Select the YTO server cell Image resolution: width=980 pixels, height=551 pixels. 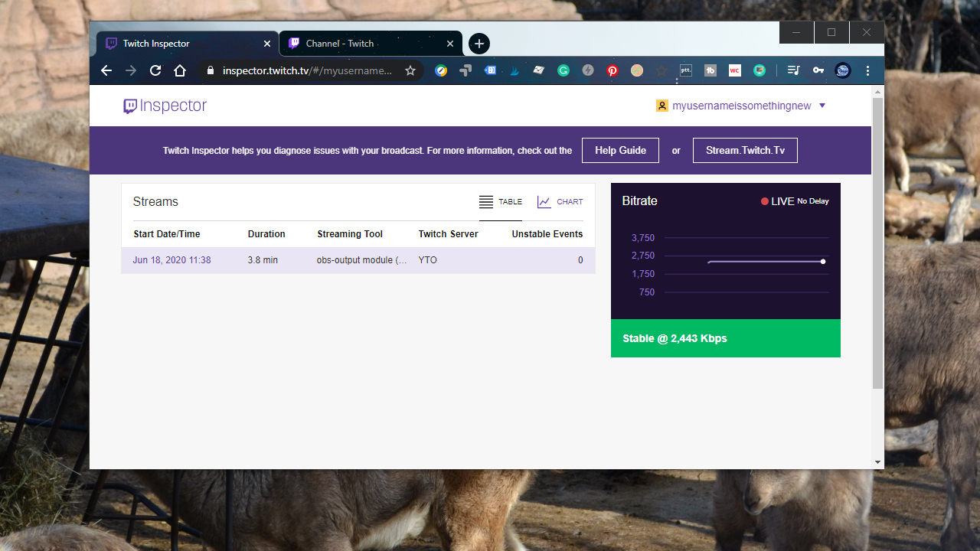point(428,260)
